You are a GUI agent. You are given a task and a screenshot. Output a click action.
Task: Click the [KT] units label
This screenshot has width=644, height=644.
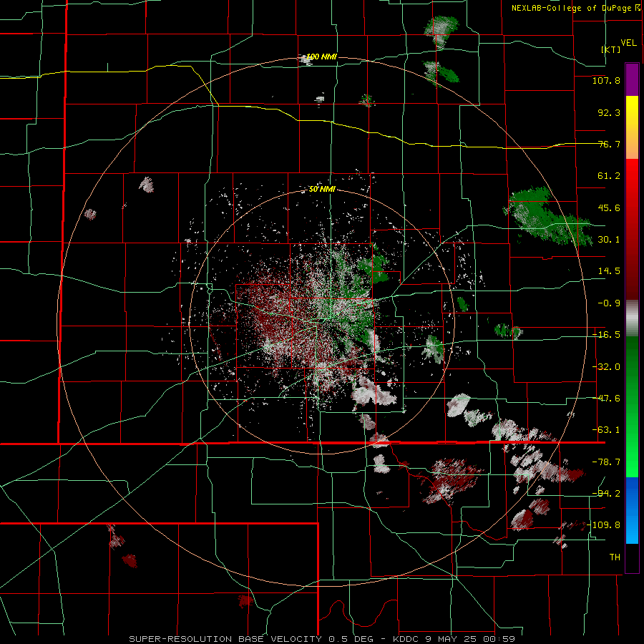point(611,49)
